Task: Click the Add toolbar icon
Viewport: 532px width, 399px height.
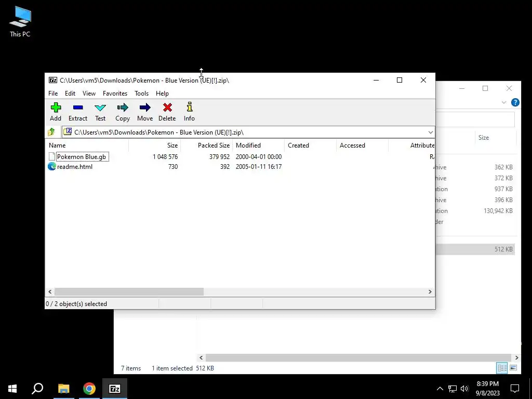Action: [56, 112]
